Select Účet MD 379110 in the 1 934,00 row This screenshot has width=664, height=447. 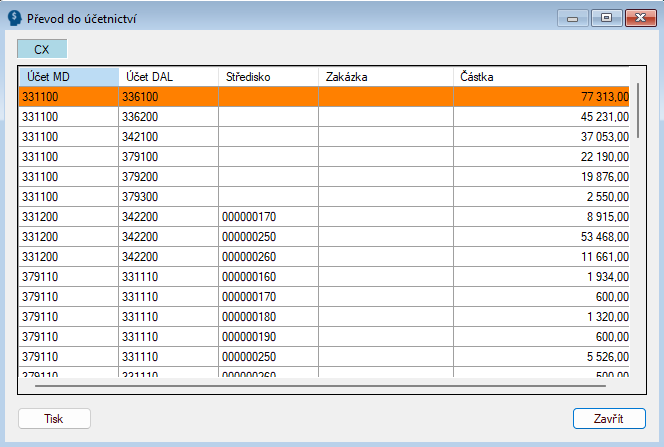[69, 276]
